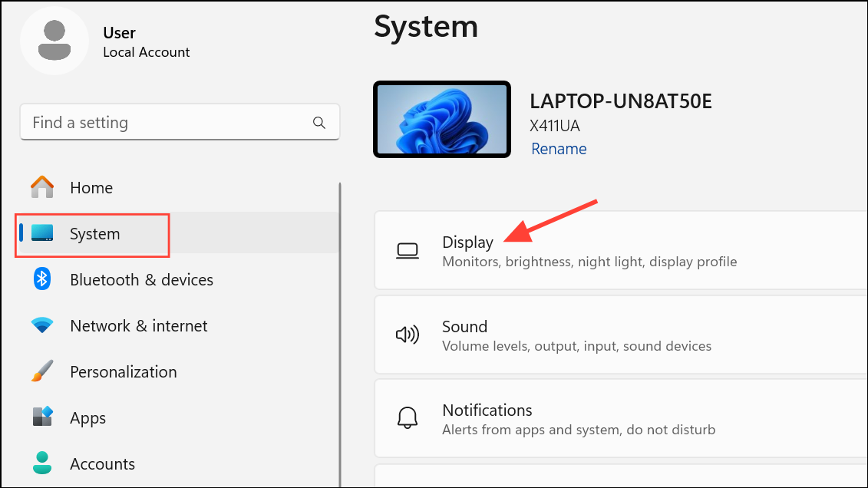Click the Sound speaker icon
This screenshot has width=868, height=488.
click(x=408, y=335)
